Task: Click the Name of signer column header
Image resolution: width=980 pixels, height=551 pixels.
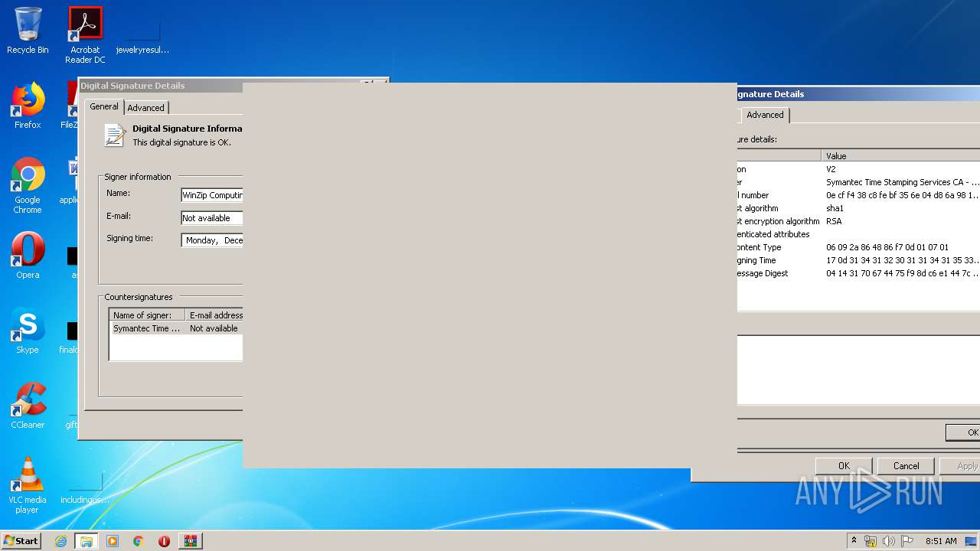Action: tap(147, 315)
